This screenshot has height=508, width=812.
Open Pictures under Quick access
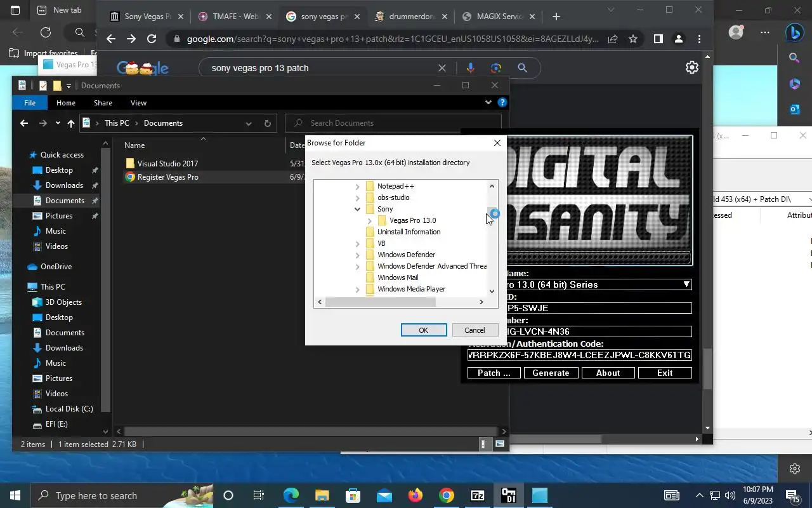[59, 216]
